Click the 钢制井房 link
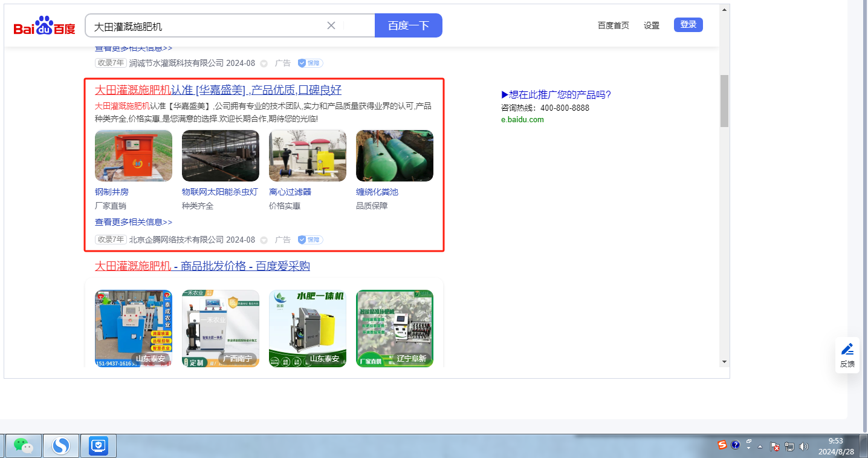Image resolution: width=868 pixels, height=458 pixels. 112,192
